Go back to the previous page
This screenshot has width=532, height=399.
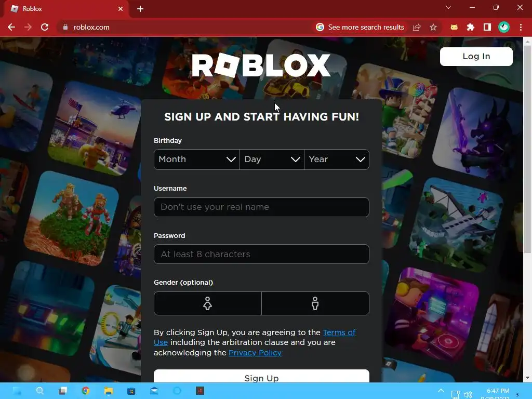pos(11,27)
